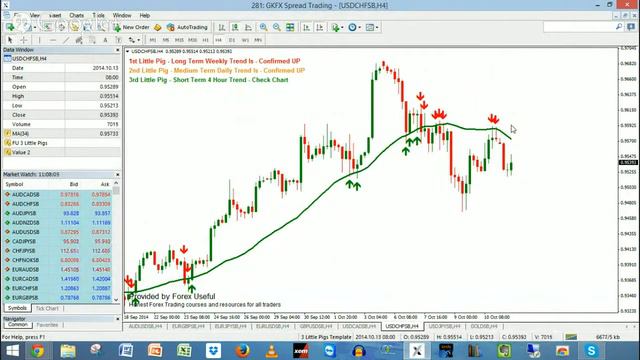The width and height of the screenshot is (640, 360).
Task: Tile chart windows with grid icon
Action: click(290, 27)
